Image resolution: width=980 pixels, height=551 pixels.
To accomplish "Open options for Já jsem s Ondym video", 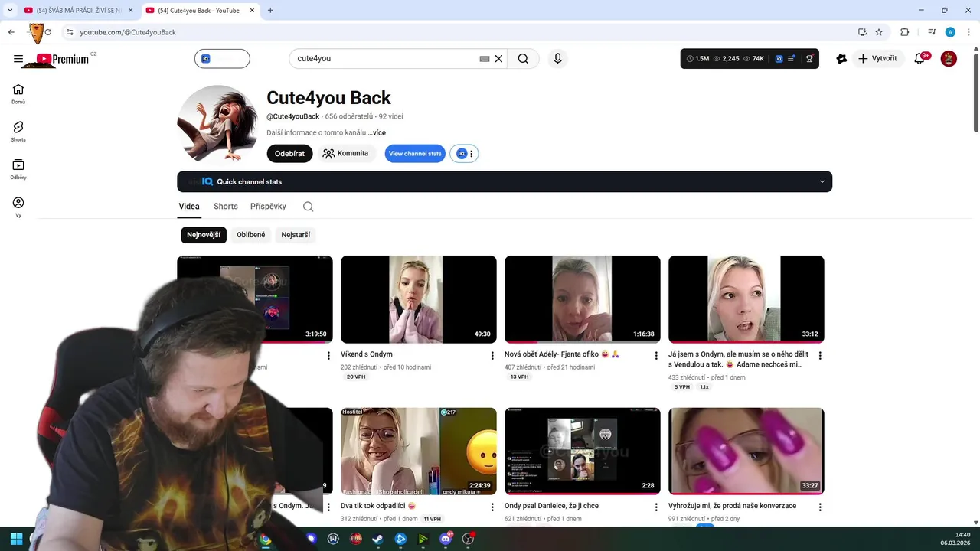I will click(x=820, y=356).
